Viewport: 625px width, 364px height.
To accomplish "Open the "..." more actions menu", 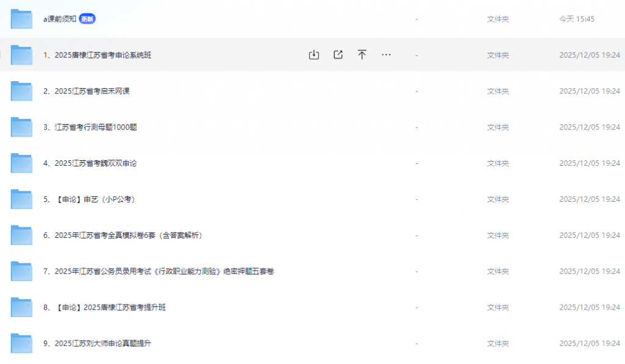I will pyautogui.click(x=386, y=54).
